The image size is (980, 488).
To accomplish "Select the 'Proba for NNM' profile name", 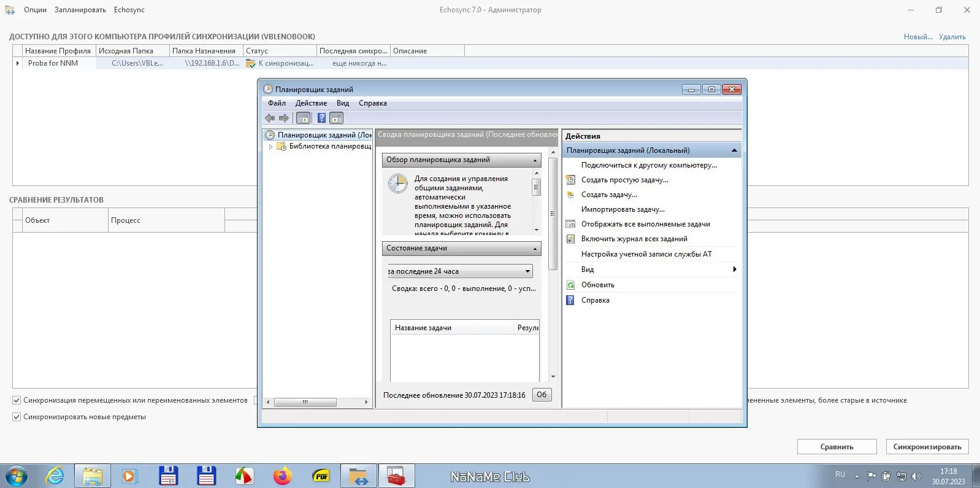I will coord(53,63).
